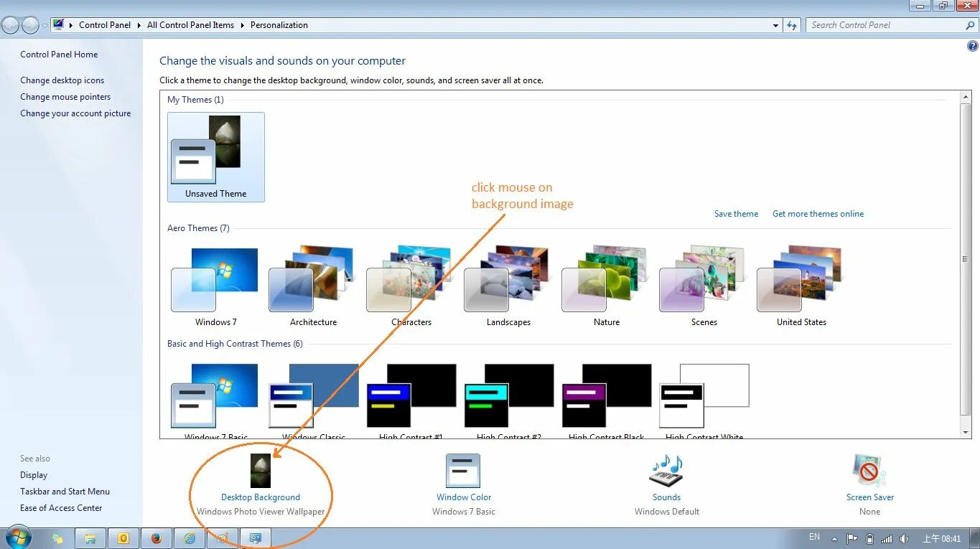Screen dimensions: 980x549
Task: Click All Control Panel Items breadcrumb
Action: 190,25
